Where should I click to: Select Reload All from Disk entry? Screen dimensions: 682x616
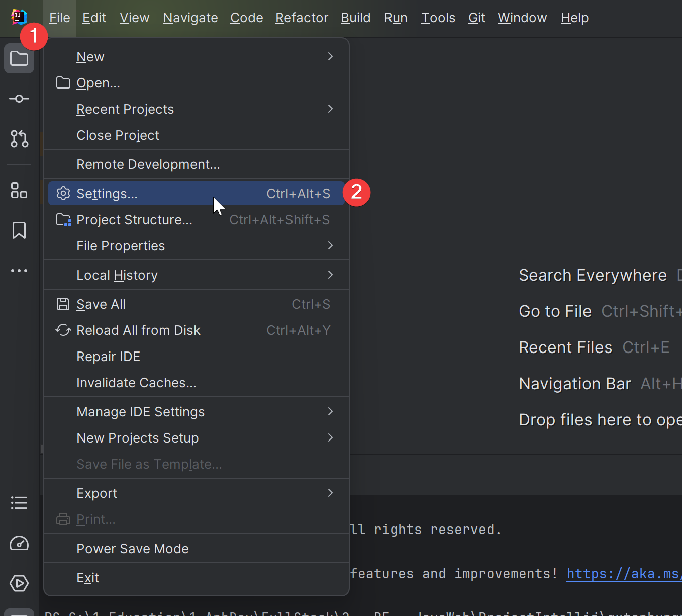coord(197,330)
